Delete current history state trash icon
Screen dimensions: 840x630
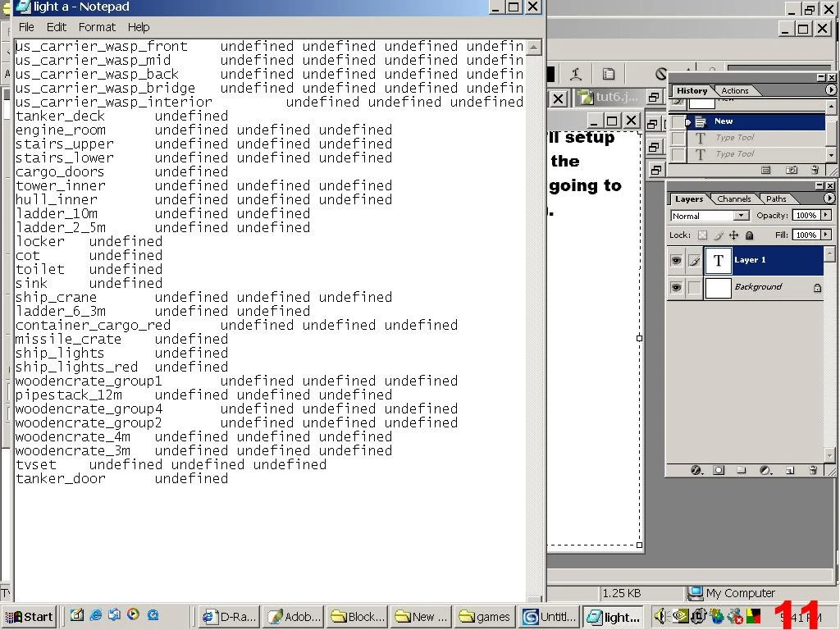tap(815, 170)
